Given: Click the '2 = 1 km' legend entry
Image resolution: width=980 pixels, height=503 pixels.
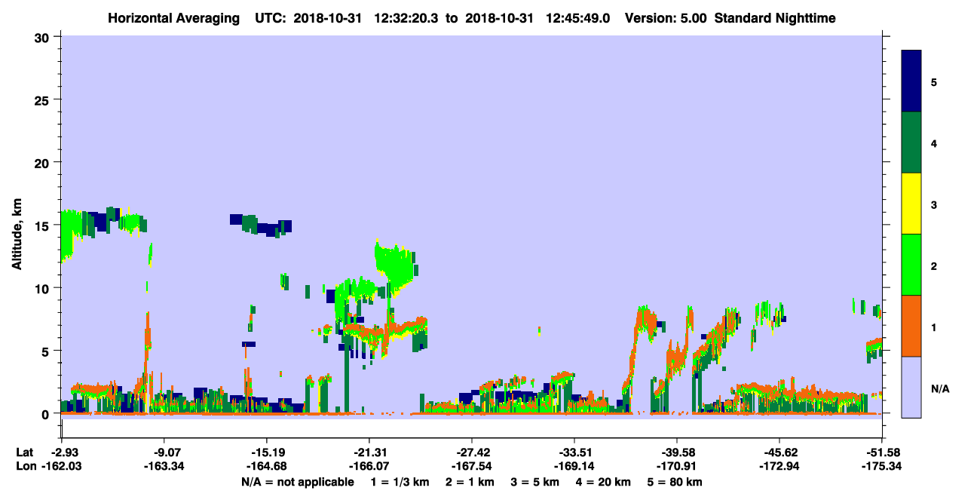Looking at the screenshot, I should coord(470,482).
